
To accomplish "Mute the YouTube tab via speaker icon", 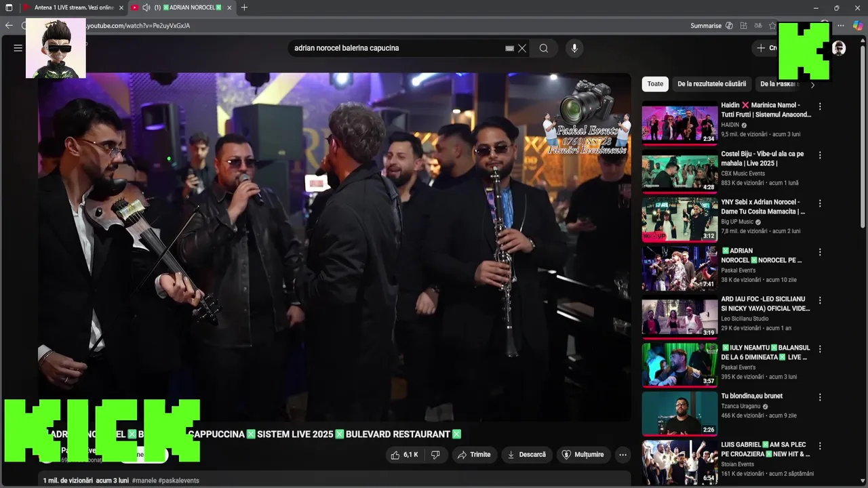I will [146, 7].
